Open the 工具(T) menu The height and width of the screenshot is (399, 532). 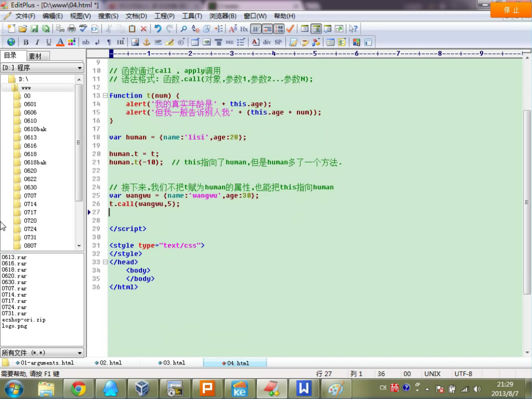[x=192, y=16]
